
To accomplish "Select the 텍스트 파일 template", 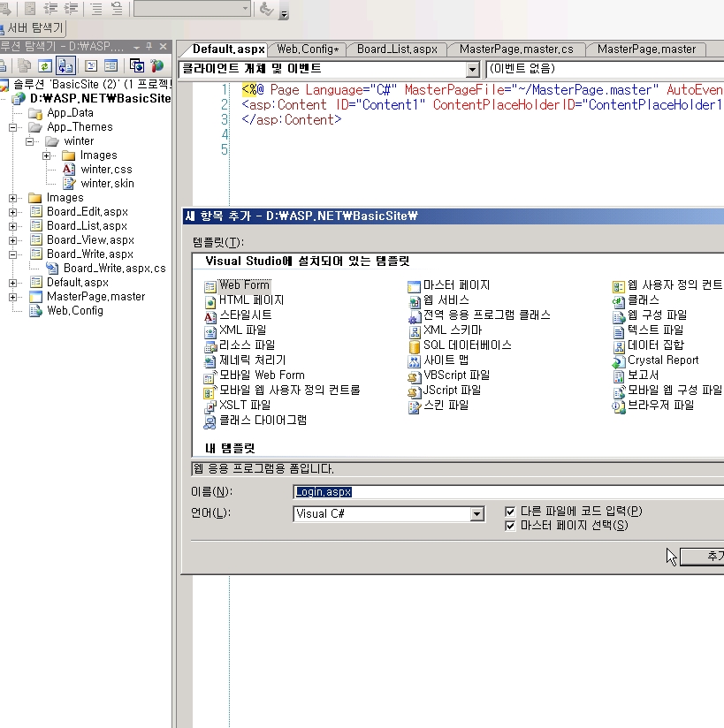I will 648,330.
